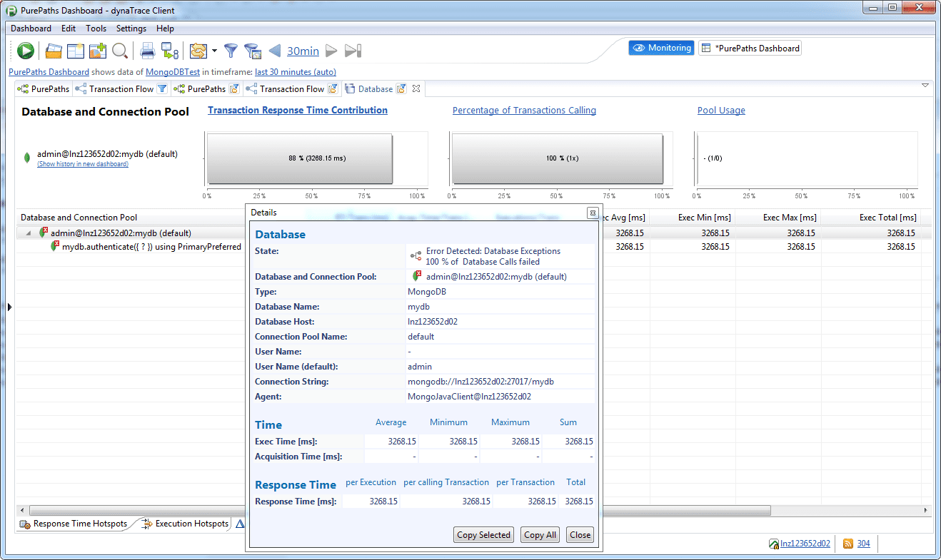
Task: Click the add dashlet icon with plus
Action: pos(98,51)
